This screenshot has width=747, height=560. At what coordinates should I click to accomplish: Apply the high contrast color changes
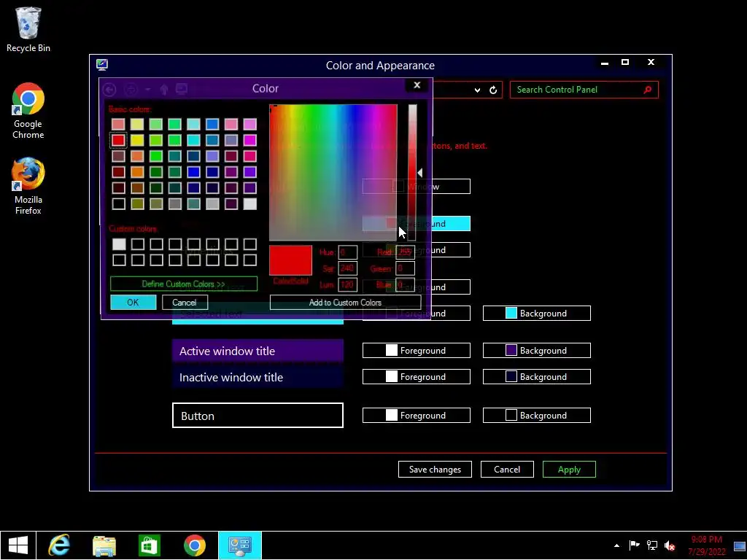569,469
